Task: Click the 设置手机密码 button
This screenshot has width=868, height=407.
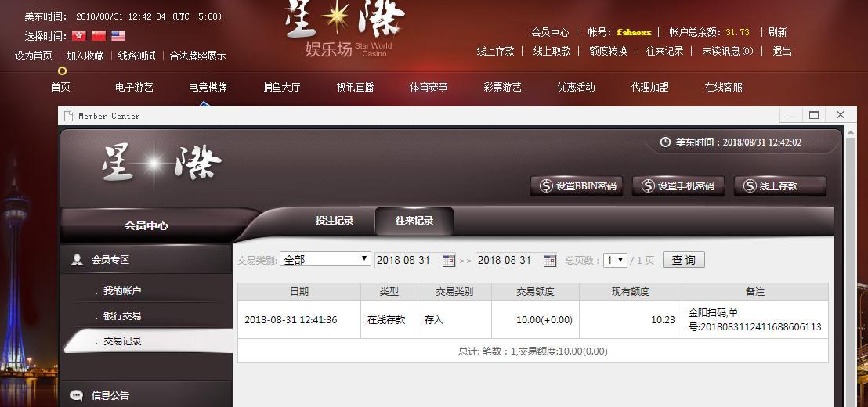Action: (x=678, y=185)
